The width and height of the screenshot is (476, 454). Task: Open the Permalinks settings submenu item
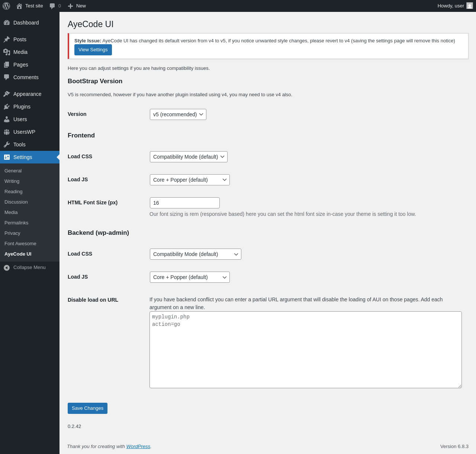coord(16,223)
